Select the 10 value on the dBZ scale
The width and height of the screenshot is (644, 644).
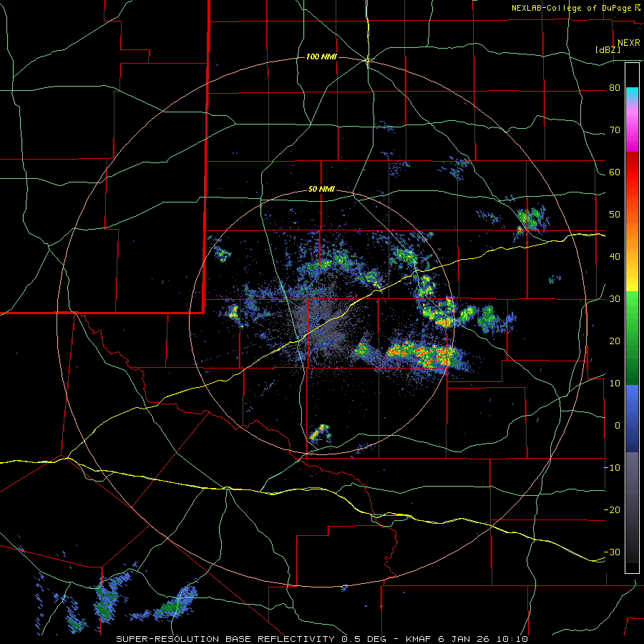click(615, 384)
